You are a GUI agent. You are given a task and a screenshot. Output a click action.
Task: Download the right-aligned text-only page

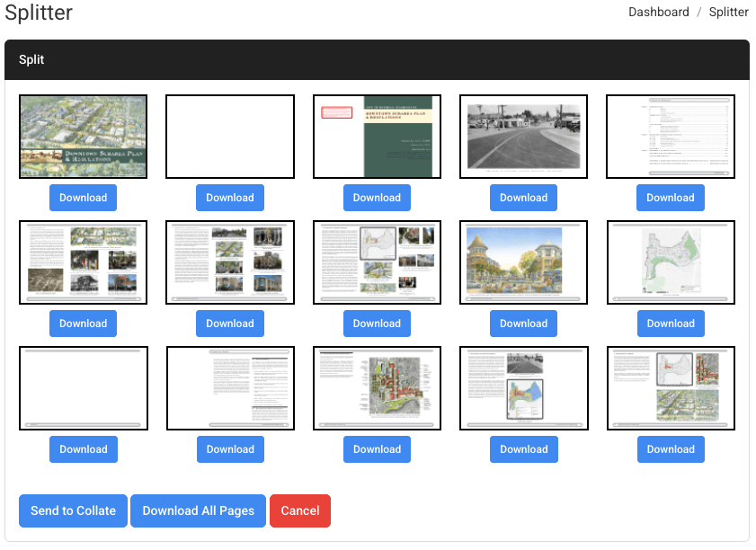click(230, 449)
